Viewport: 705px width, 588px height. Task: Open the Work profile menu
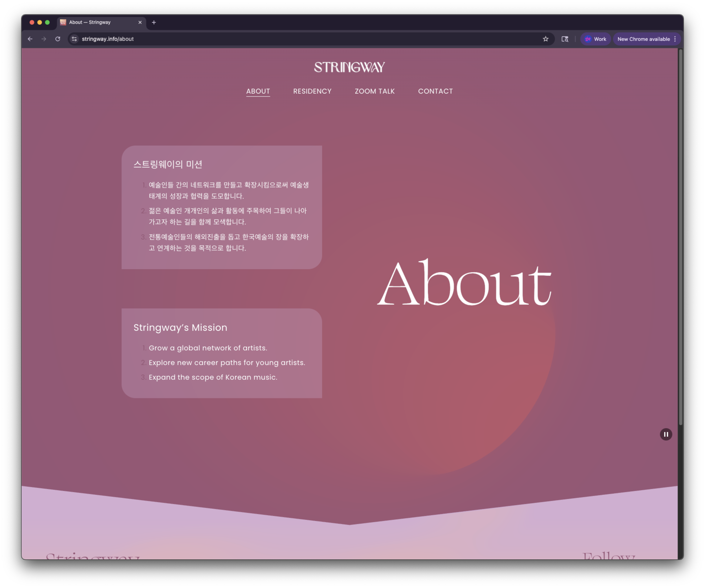point(596,39)
